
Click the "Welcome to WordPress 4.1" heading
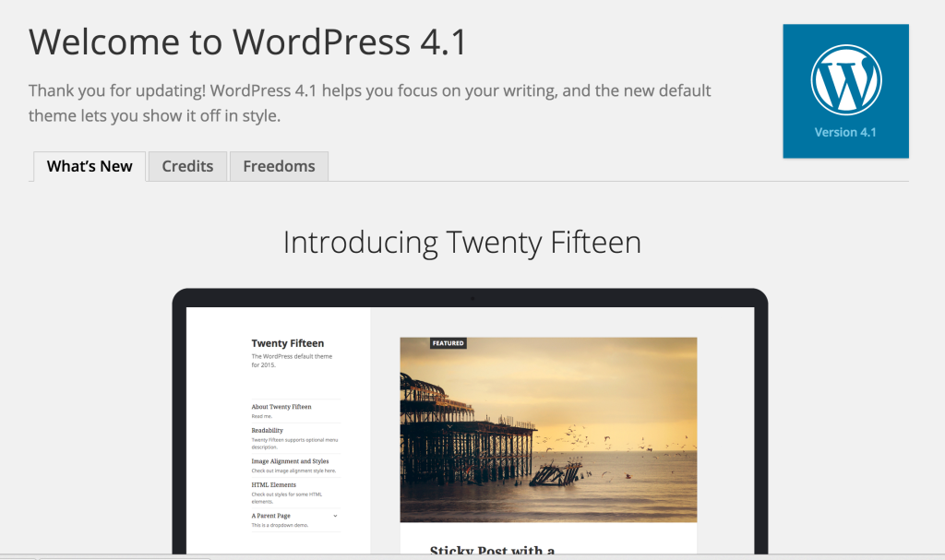(247, 42)
